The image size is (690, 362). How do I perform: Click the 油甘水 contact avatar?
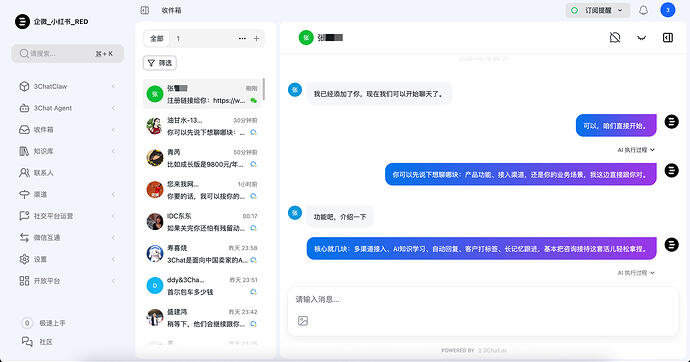pyautogui.click(x=155, y=126)
